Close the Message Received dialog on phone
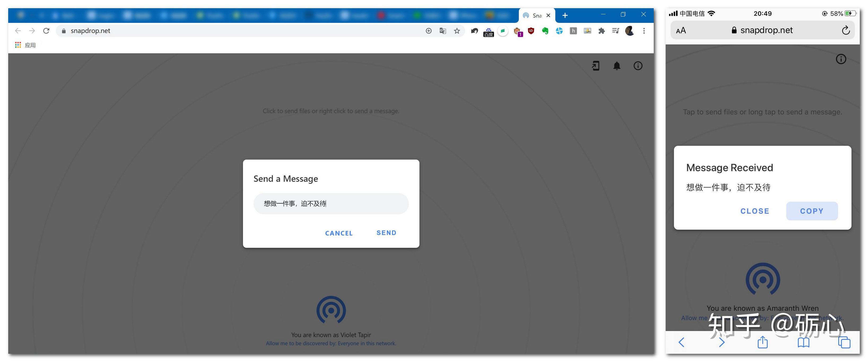 click(x=755, y=211)
